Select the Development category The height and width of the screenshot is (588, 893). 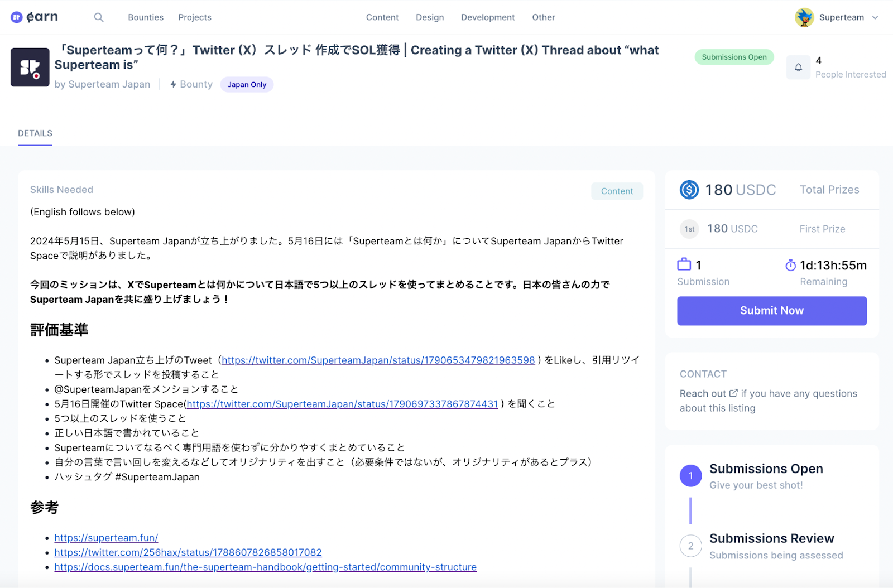coord(488,17)
